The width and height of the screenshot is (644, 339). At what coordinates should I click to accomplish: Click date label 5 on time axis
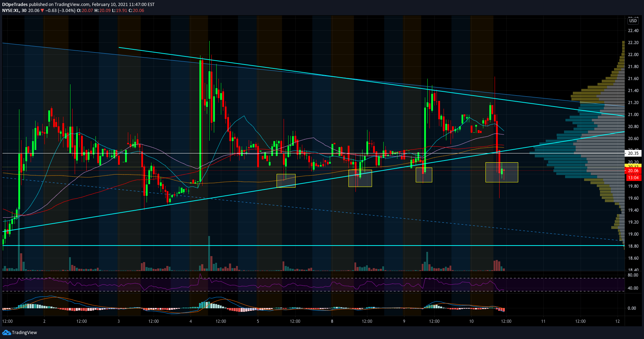(x=258, y=321)
